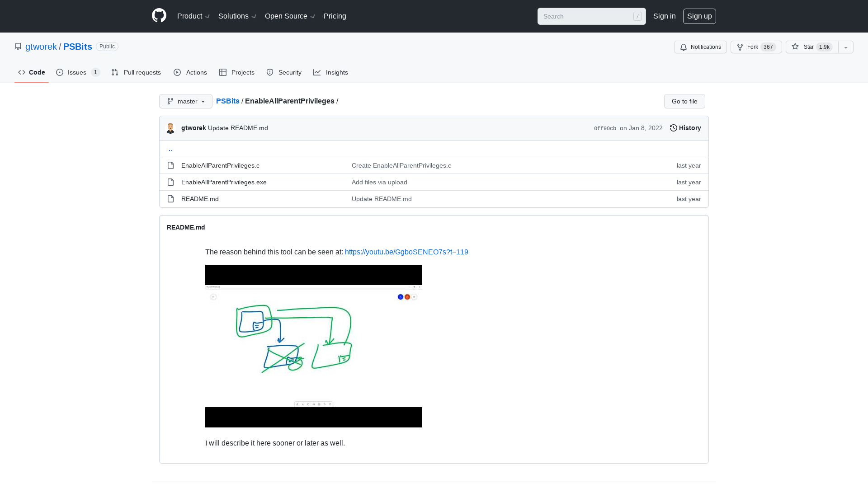The width and height of the screenshot is (868, 488).
Task: Open the PSBits repository link in header
Action: (78, 47)
